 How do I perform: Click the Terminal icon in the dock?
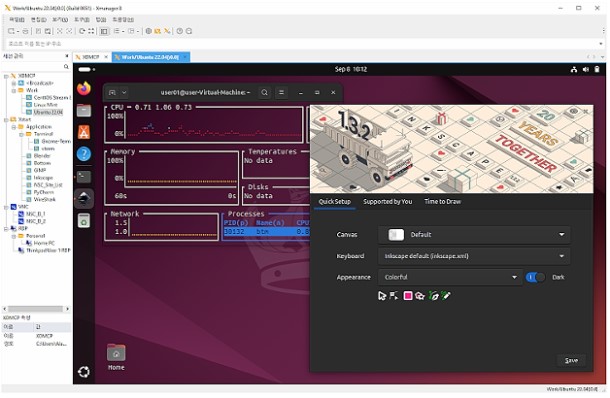click(84, 177)
